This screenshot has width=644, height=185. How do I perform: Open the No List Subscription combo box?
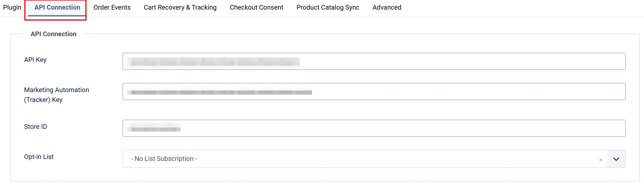(x=374, y=159)
